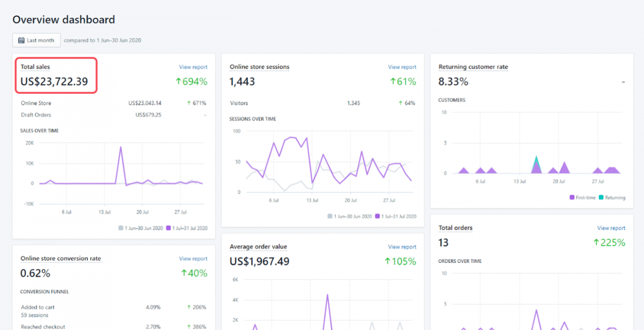Click purple 1 Jul–31 Jul 2020 swatch in sessions legend

point(377,216)
